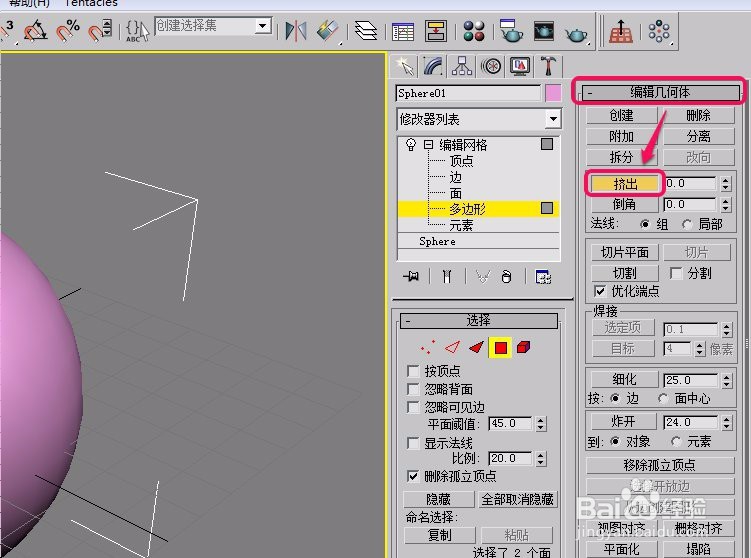Switch to the Hierarchy command panel
The width and height of the screenshot is (751, 558).
point(462,66)
